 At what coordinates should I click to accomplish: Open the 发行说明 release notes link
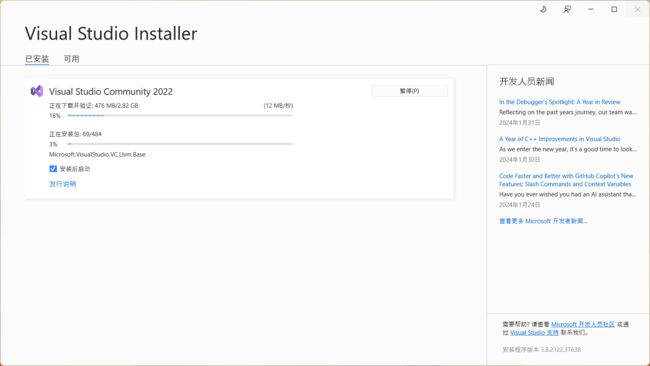point(63,184)
